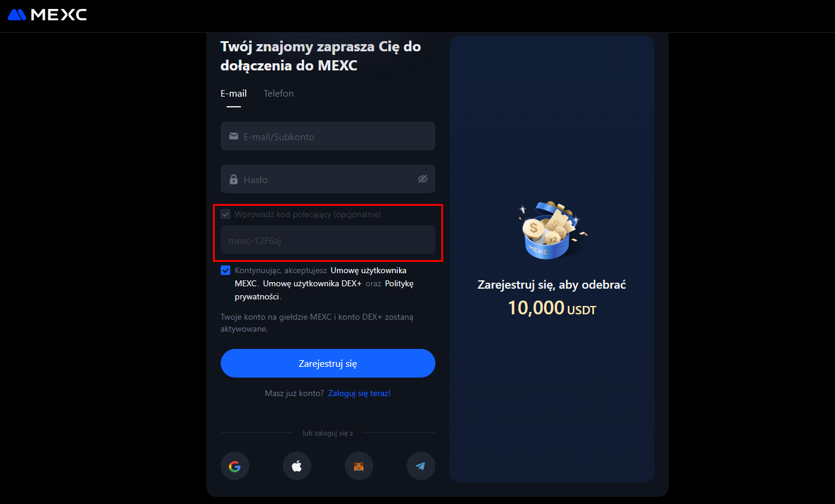
Task: Click the envelope icon in the e-mail field
Action: click(234, 137)
